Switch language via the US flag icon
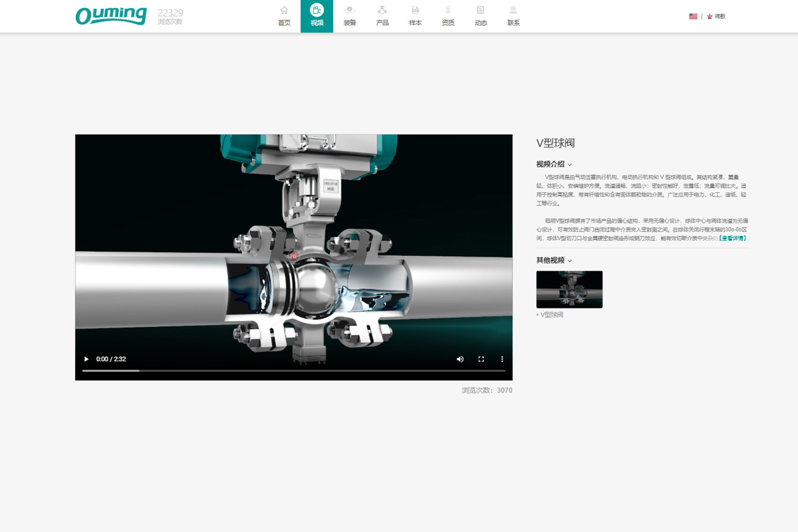 pos(693,16)
